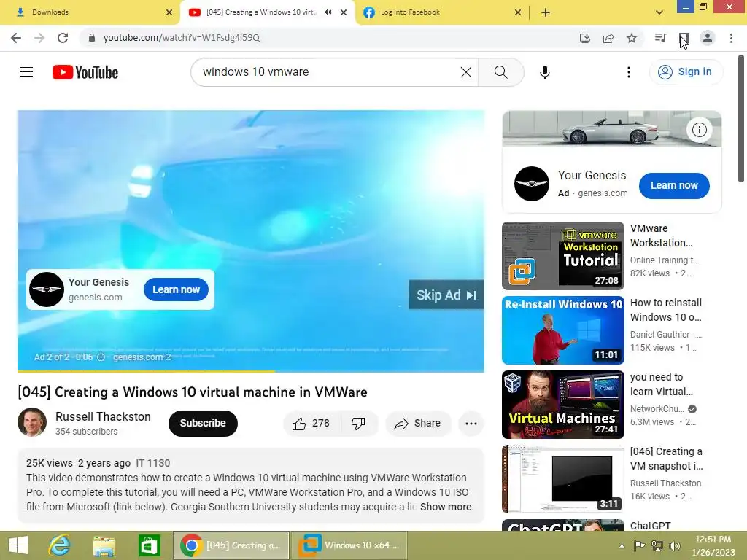The width and height of the screenshot is (747, 560).
Task: Expand description with Show more
Action: pyautogui.click(x=446, y=507)
